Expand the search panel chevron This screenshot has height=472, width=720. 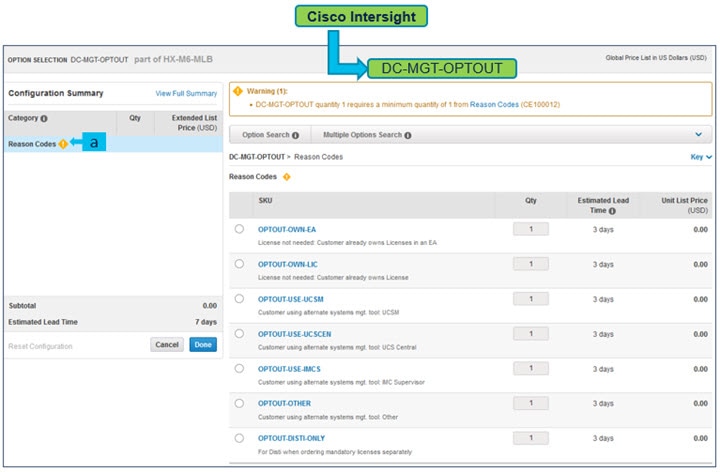click(698, 135)
